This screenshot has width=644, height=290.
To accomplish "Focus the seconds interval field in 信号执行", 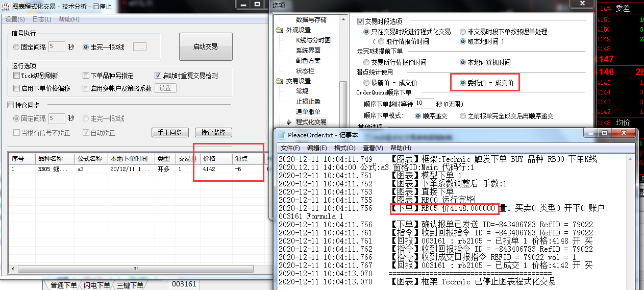I will (x=57, y=47).
